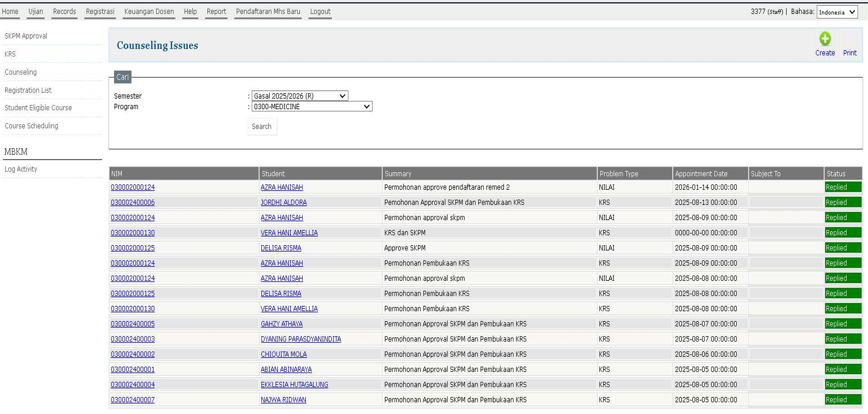Viewport: 868px width, 414px height.
Task: Click Replied status for NAJWA RIDWAN
Action: (x=843, y=399)
